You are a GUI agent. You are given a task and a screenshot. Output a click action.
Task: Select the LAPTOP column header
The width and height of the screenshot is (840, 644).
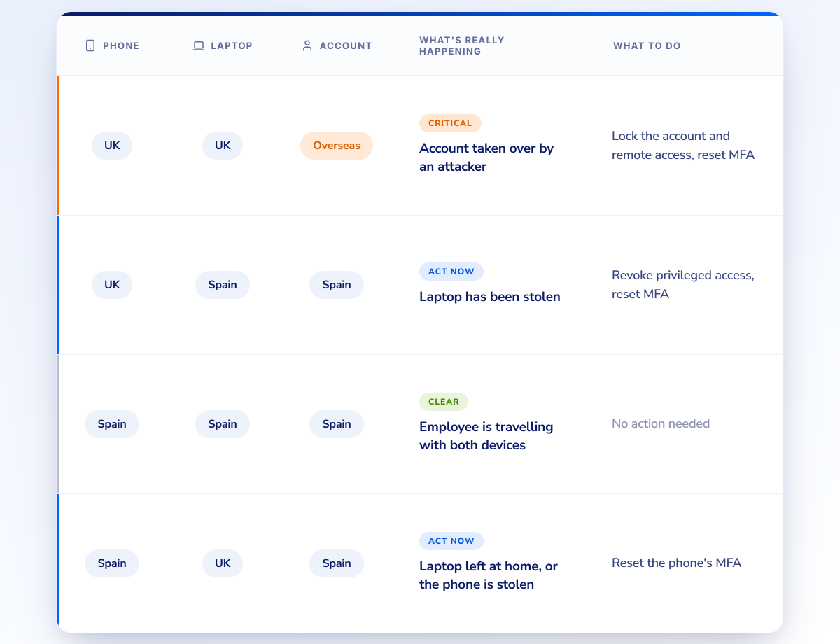223,45
